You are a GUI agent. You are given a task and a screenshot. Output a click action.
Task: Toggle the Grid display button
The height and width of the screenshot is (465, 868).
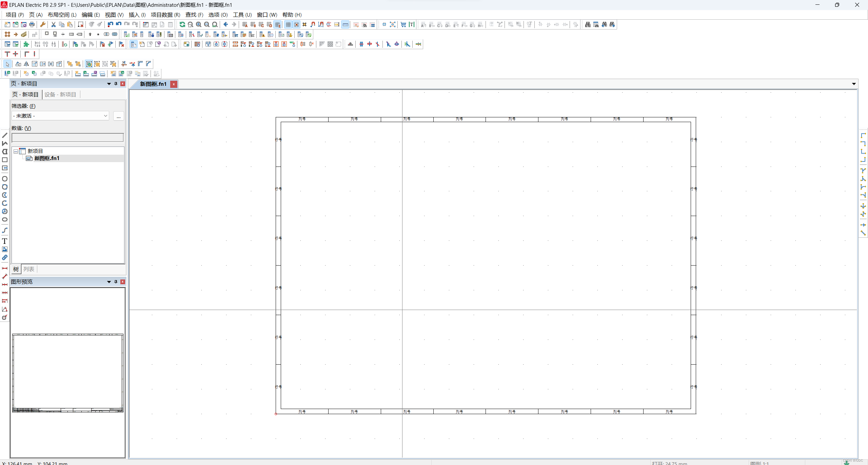point(288,24)
